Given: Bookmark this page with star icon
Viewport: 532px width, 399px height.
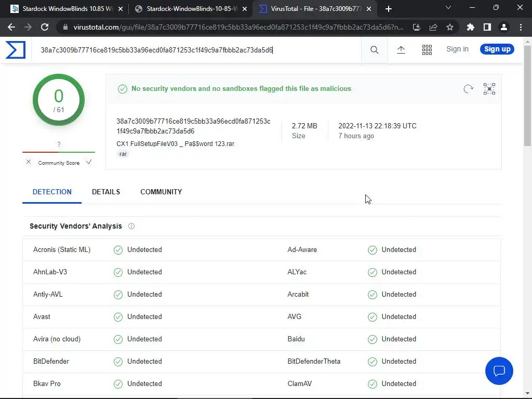Looking at the screenshot, I should coord(450,27).
